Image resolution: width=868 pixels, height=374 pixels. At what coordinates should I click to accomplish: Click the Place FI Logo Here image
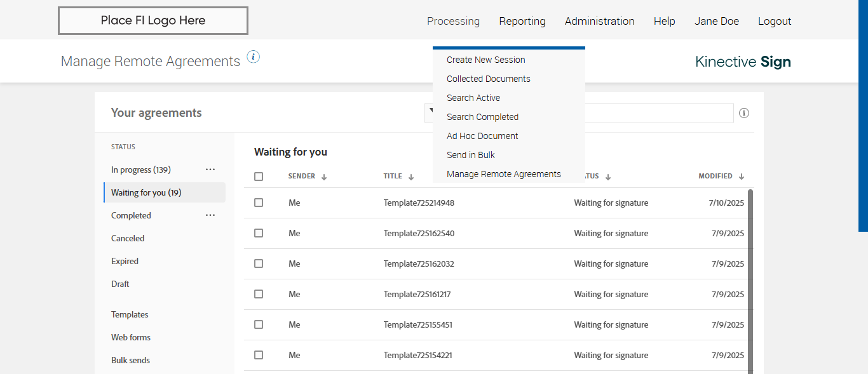pyautogui.click(x=153, y=20)
